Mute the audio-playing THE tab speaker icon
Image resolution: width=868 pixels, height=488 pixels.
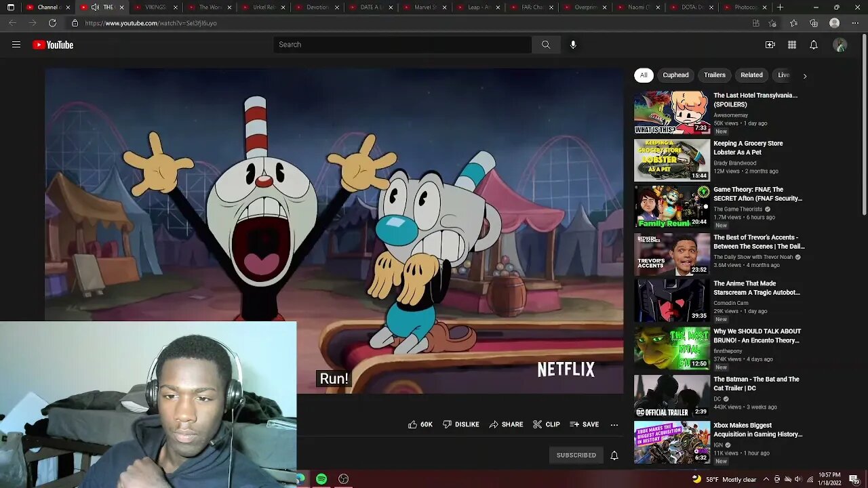[95, 7]
